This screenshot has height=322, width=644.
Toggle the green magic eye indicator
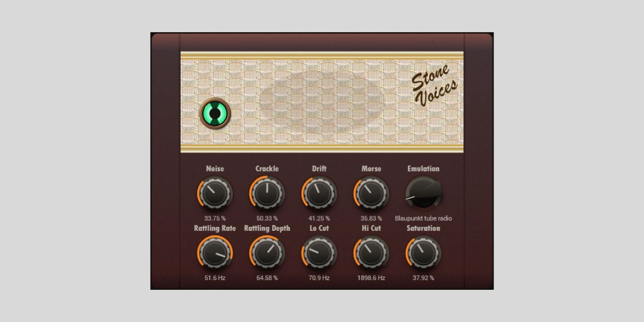coord(214,113)
